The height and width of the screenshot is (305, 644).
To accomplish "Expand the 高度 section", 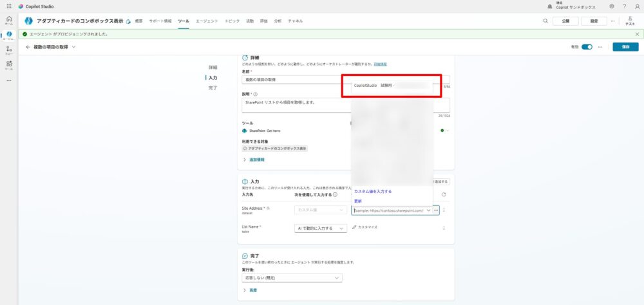I will coord(251,290).
